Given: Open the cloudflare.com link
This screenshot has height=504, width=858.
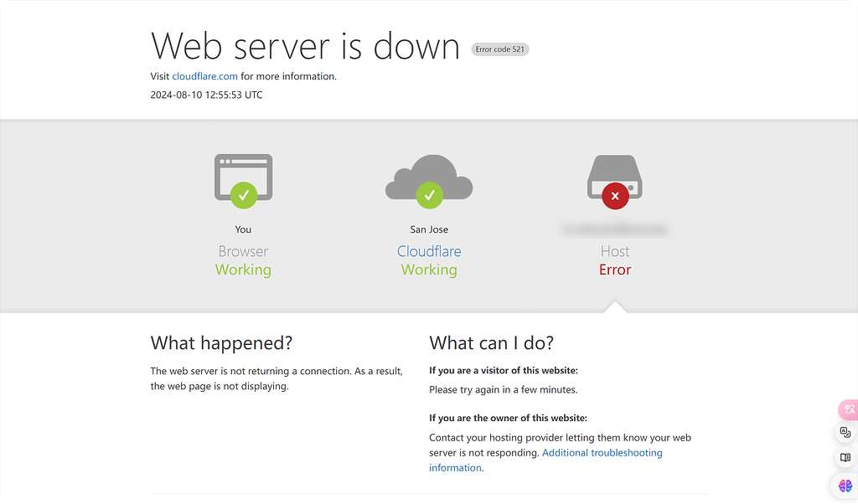Looking at the screenshot, I should 204,76.
